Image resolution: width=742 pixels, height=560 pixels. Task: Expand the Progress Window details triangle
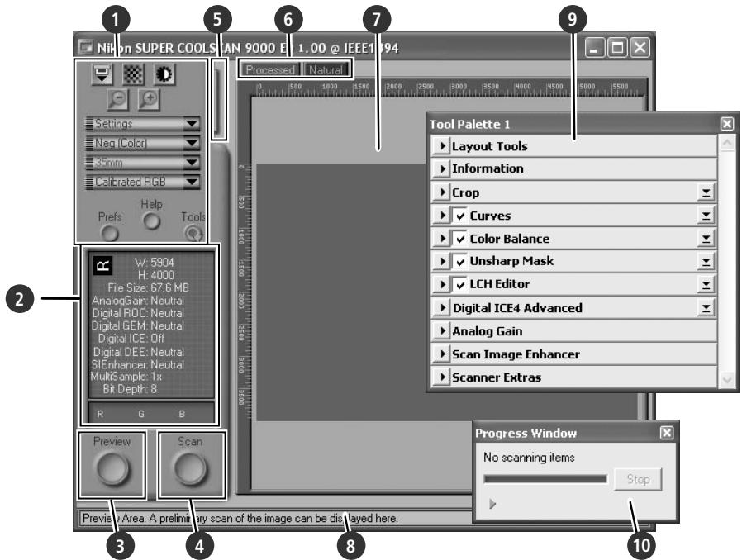coord(492,504)
